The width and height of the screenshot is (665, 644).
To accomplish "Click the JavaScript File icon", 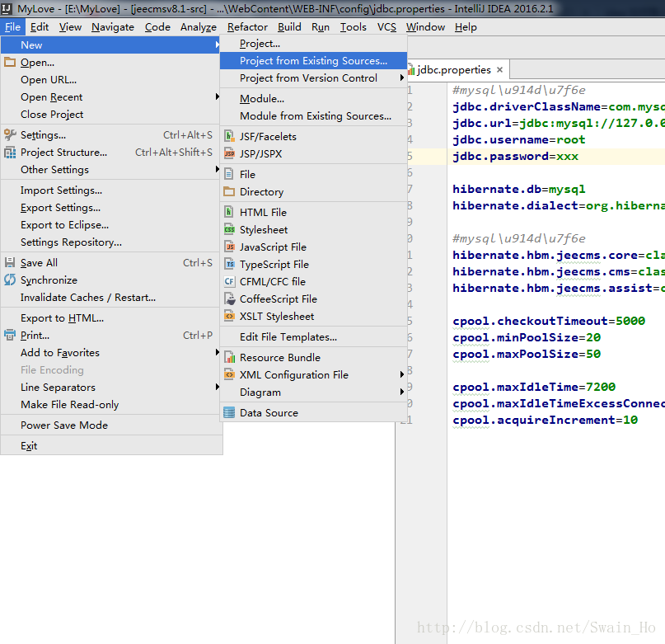I will pyautogui.click(x=229, y=247).
